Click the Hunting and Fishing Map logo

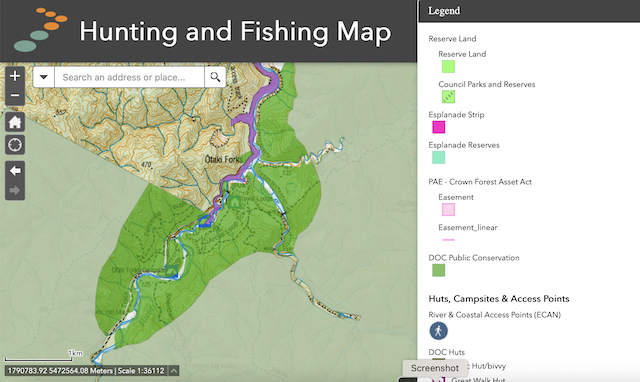tap(40, 30)
